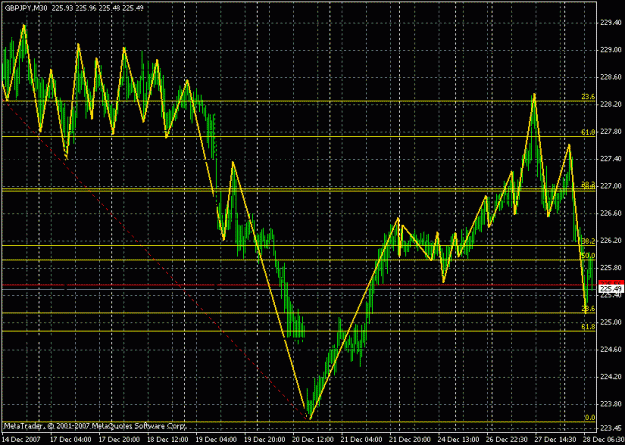
Task: Select the 17 Dec 04:00 time label
Action: click(x=69, y=439)
